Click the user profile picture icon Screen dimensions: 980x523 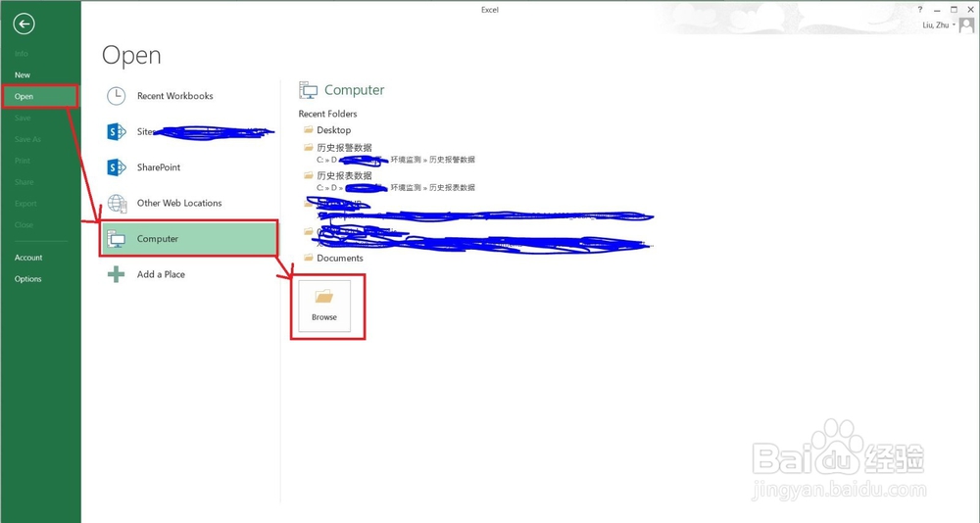966,25
